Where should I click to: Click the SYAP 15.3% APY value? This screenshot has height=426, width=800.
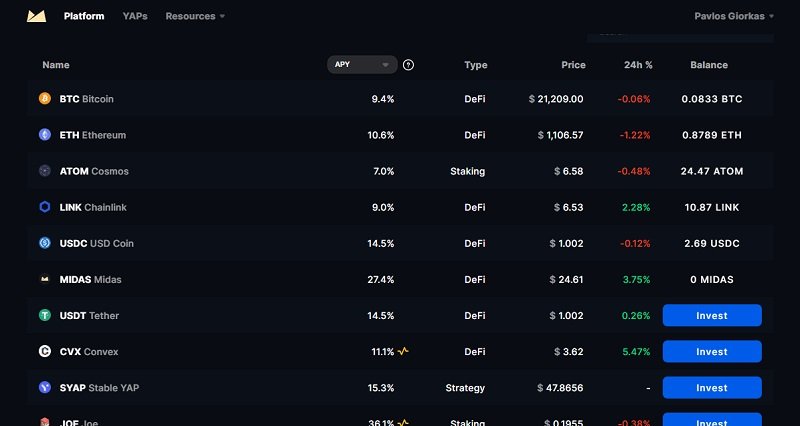tap(381, 388)
